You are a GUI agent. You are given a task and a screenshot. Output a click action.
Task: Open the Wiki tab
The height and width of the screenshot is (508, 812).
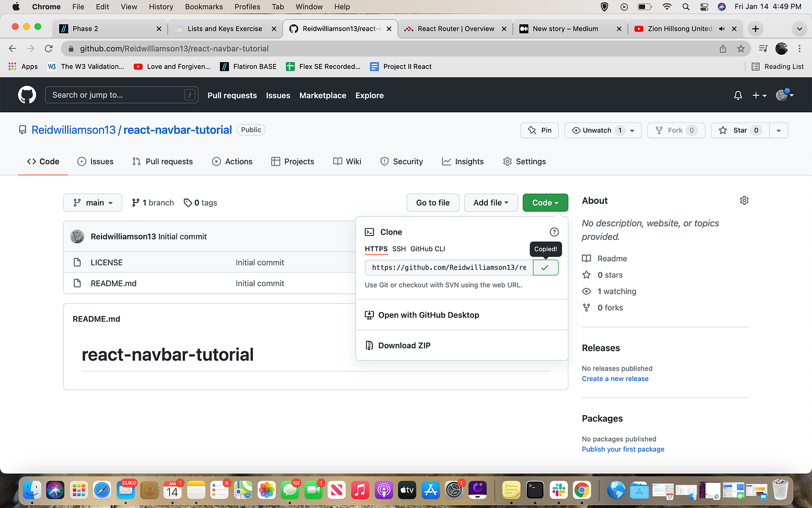(x=347, y=161)
